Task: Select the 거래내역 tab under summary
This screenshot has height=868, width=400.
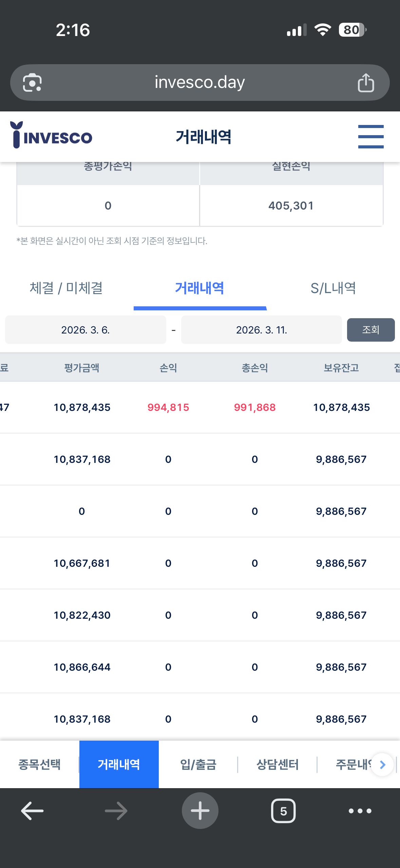Action: pyautogui.click(x=200, y=288)
